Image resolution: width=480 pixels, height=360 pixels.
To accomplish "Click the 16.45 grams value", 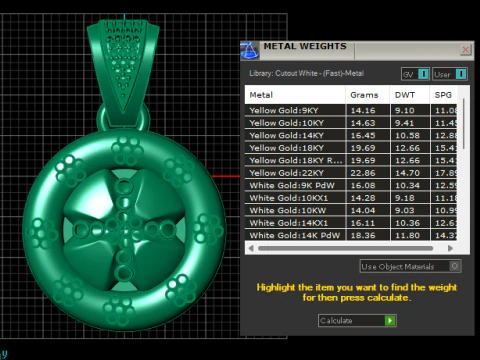I will [363, 136].
